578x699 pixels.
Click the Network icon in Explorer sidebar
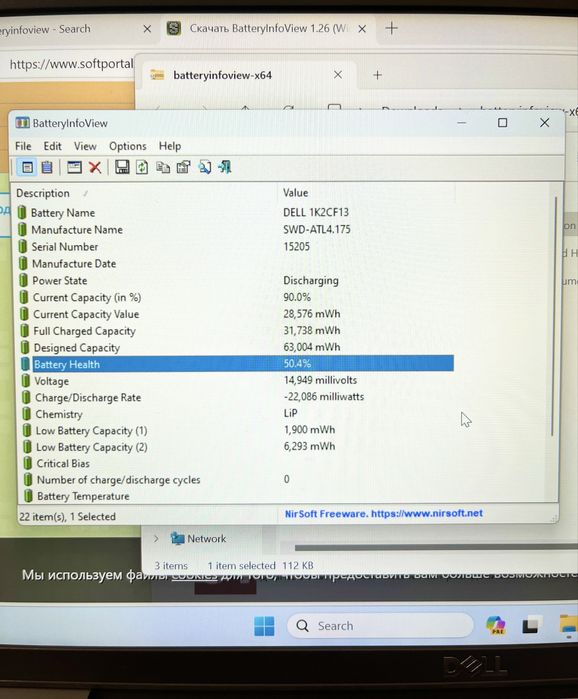177,539
